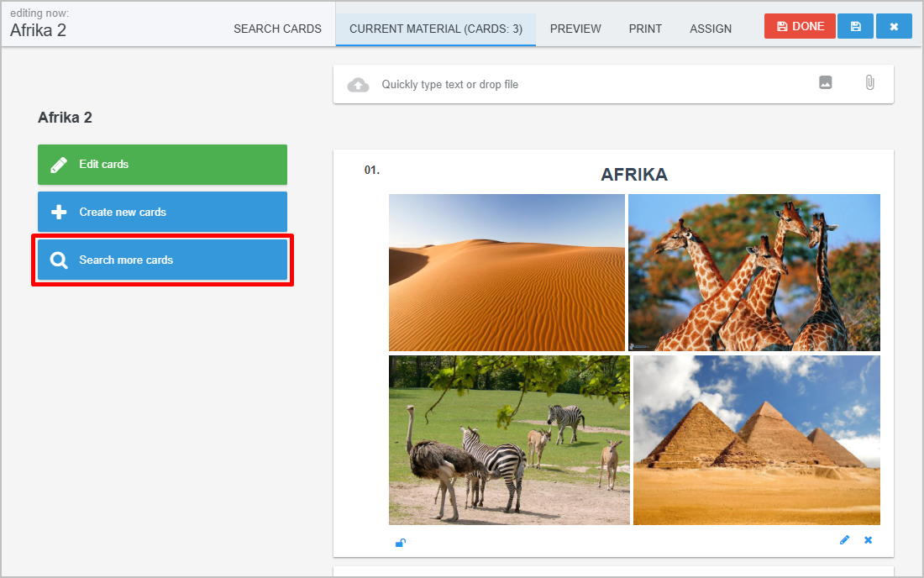Click the cloud upload icon
The height and width of the screenshot is (578, 924).
click(x=359, y=85)
